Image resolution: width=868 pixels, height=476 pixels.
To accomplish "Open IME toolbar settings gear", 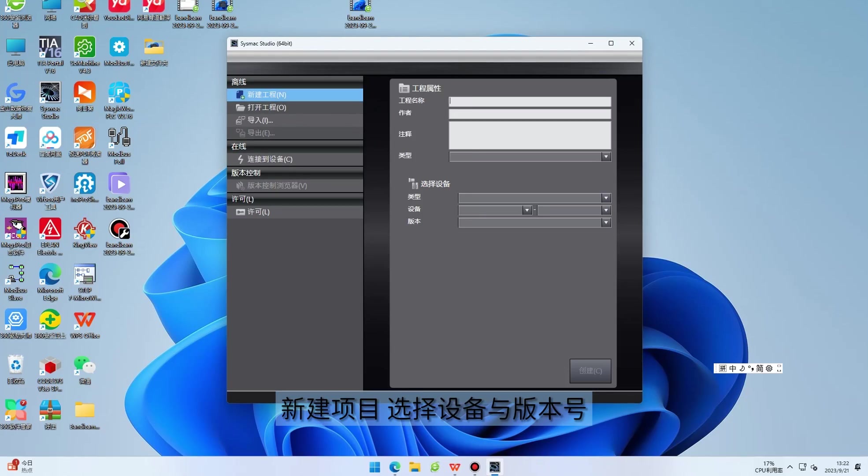I will 769,368.
